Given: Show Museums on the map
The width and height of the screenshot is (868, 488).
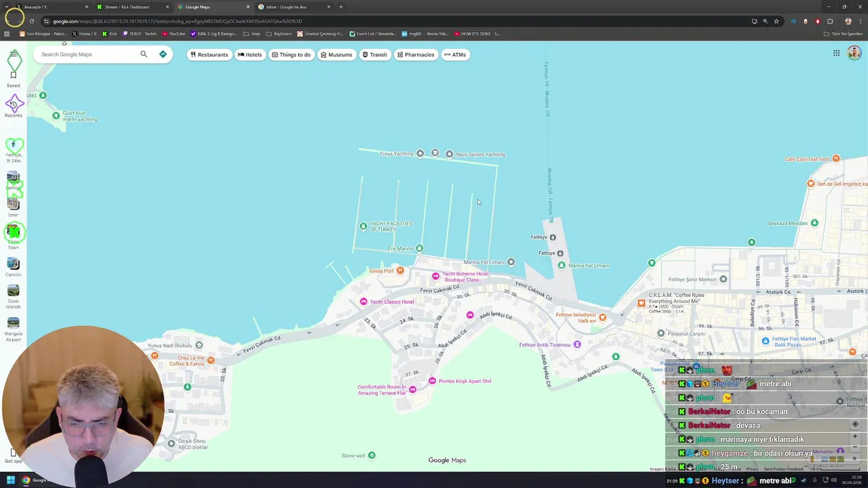Looking at the screenshot, I should 336,55.
